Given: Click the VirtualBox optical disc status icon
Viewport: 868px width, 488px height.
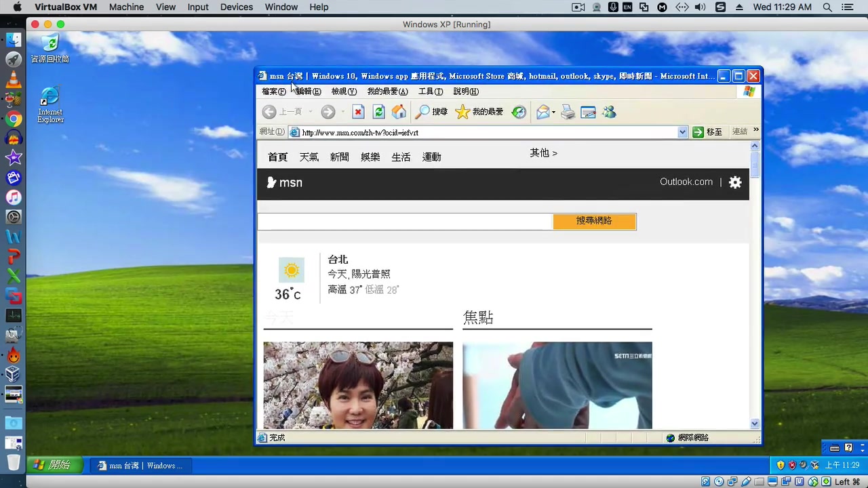Looking at the screenshot, I should 718,481.
